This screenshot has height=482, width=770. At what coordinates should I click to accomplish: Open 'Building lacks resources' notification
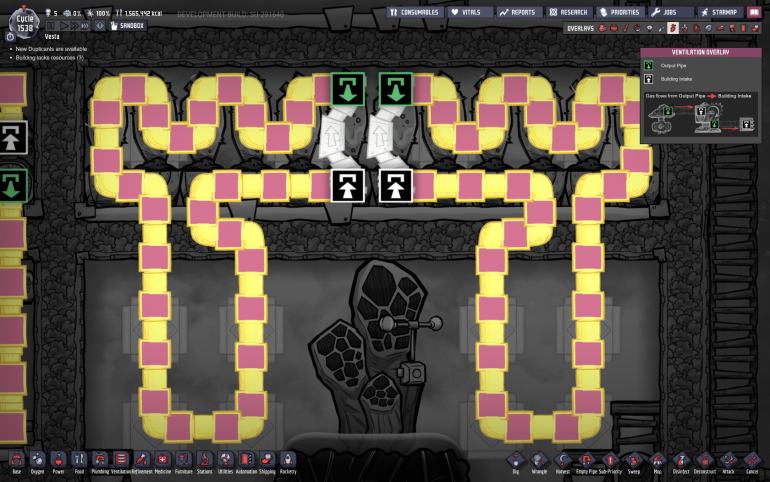tap(49, 58)
